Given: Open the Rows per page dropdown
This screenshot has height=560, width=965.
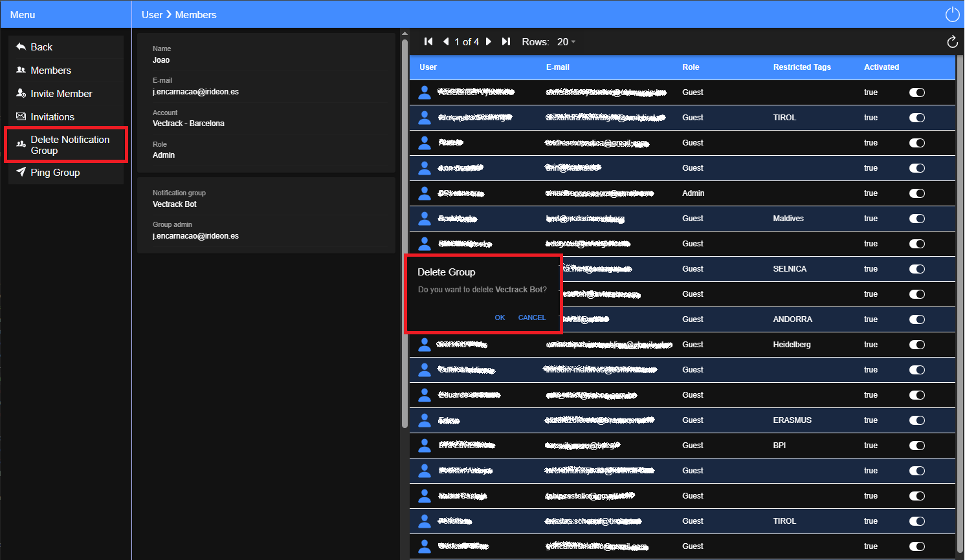Looking at the screenshot, I should pyautogui.click(x=566, y=42).
